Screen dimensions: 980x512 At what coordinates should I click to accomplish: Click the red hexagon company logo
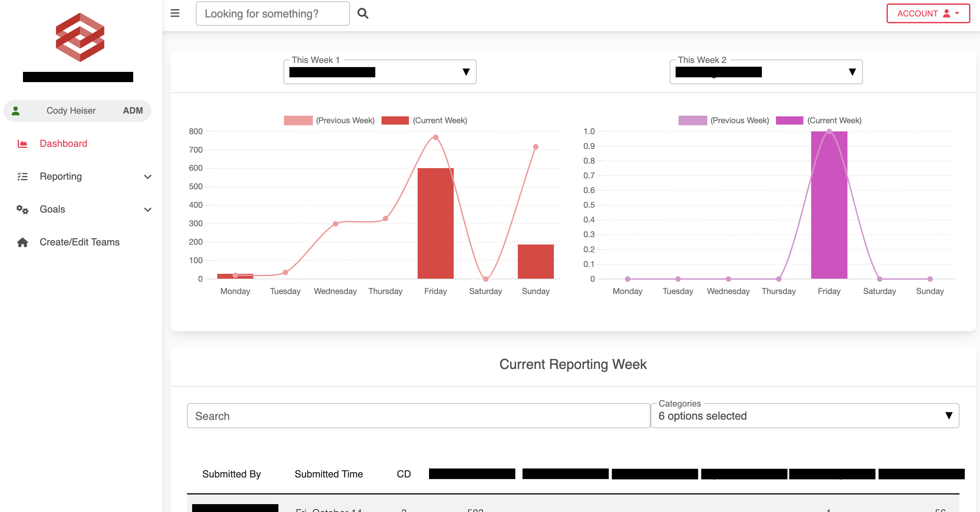click(x=80, y=37)
